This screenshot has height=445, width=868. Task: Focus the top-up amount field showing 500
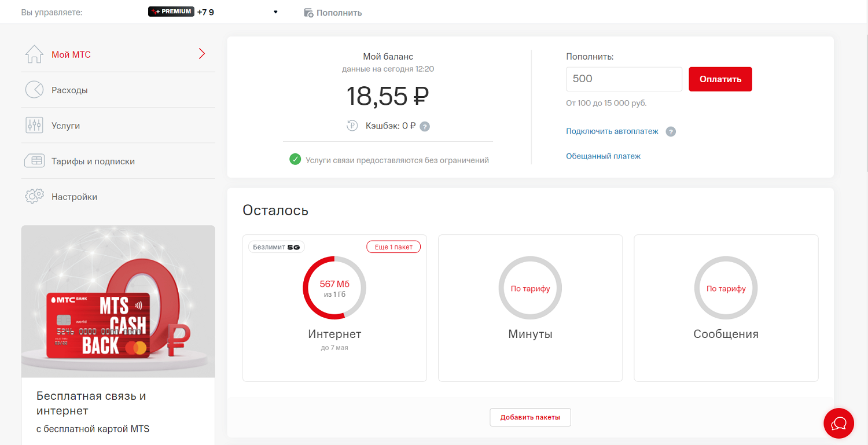coord(624,79)
